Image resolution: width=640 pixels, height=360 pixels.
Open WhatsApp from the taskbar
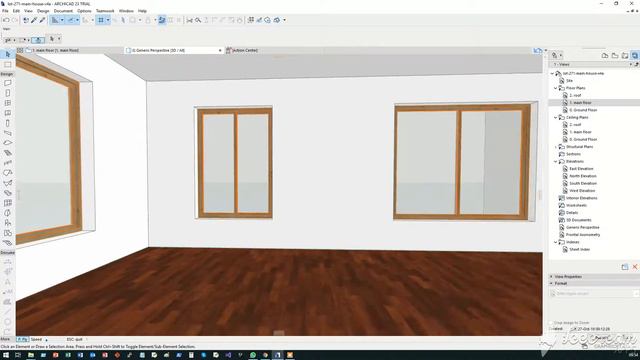click(253, 355)
